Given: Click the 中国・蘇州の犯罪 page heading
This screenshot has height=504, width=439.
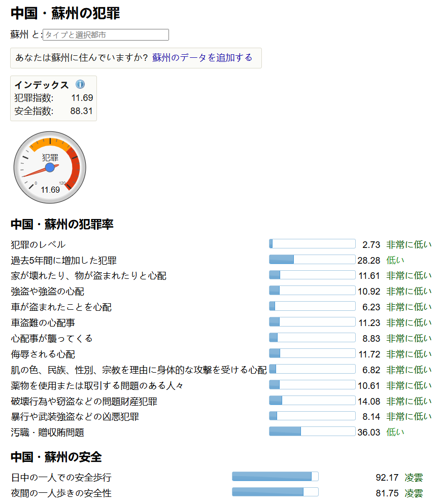Looking at the screenshot, I should click(x=65, y=13).
